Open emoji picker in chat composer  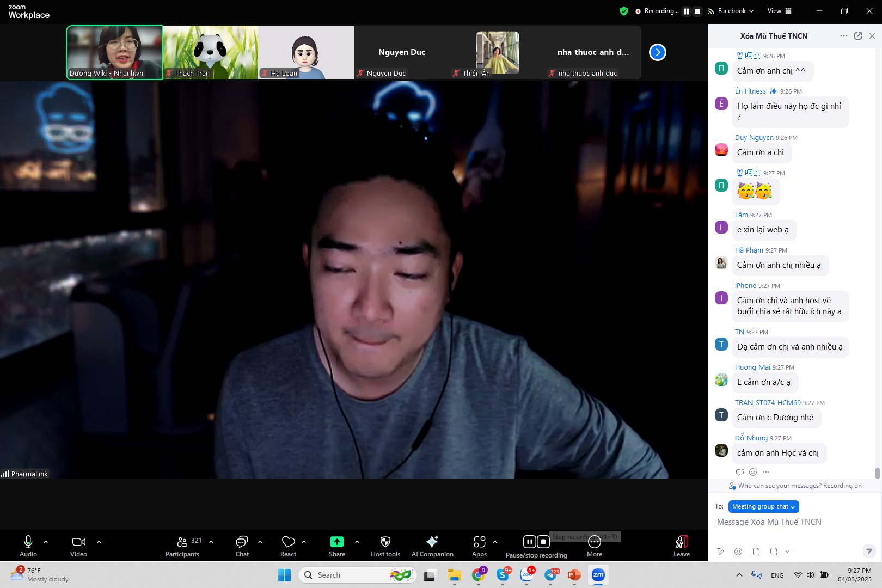pyautogui.click(x=738, y=552)
